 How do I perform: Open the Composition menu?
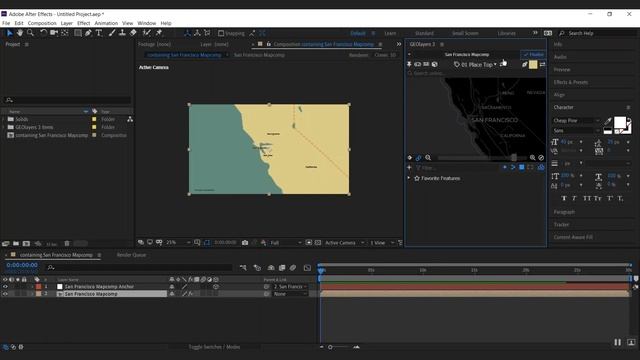pos(42,23)
